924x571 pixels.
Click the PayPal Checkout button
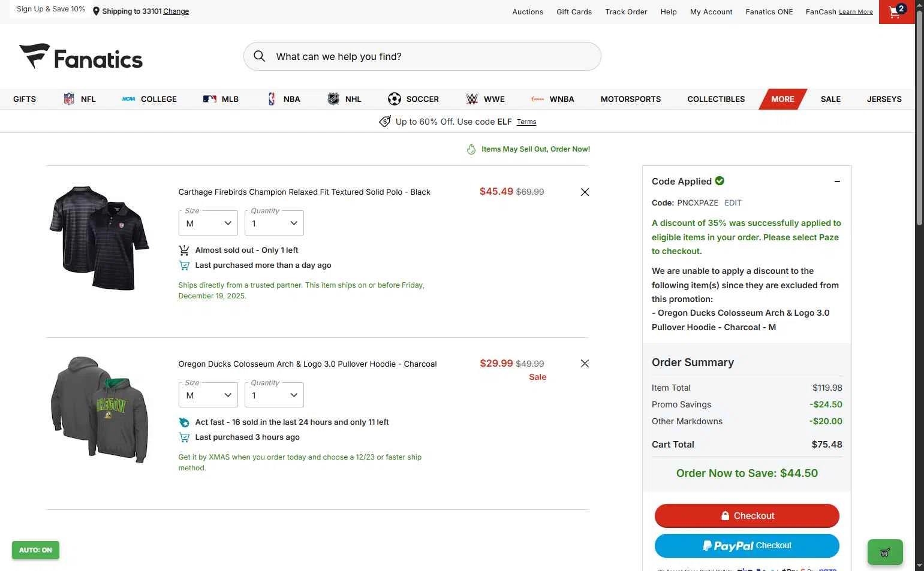click(x=747, y=546)
